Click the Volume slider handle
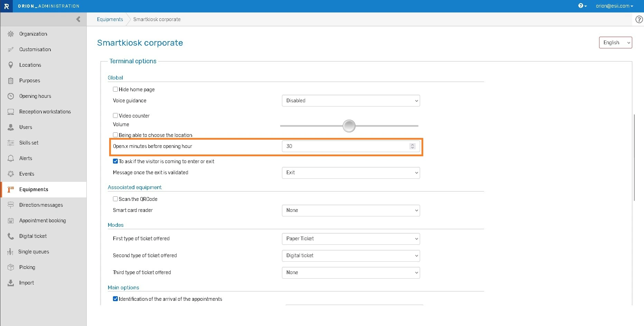644x326 pixels. [349, 126]
